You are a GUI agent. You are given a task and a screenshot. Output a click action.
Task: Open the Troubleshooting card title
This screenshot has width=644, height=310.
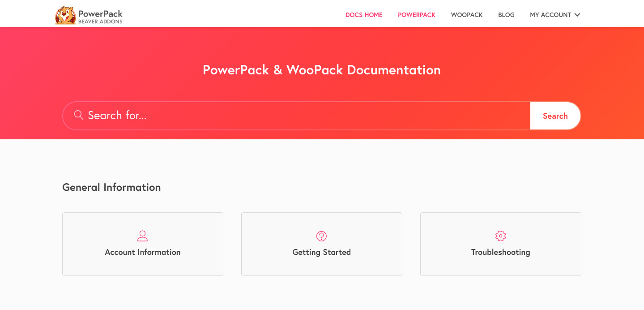[x=501, y=252]
